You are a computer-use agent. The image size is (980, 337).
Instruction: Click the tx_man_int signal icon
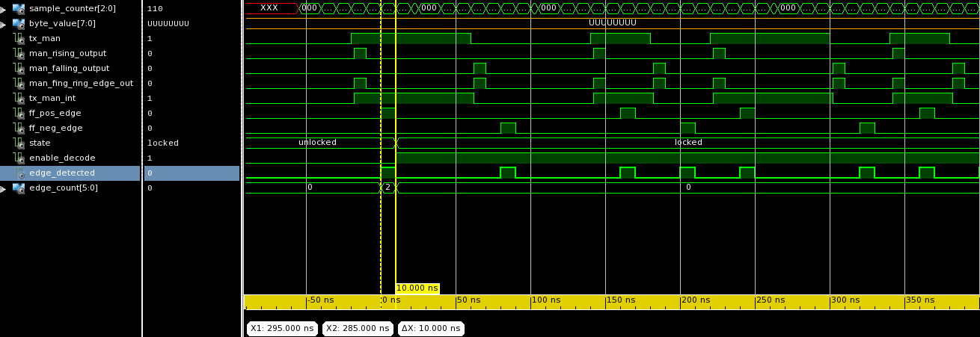pos(19,98)
